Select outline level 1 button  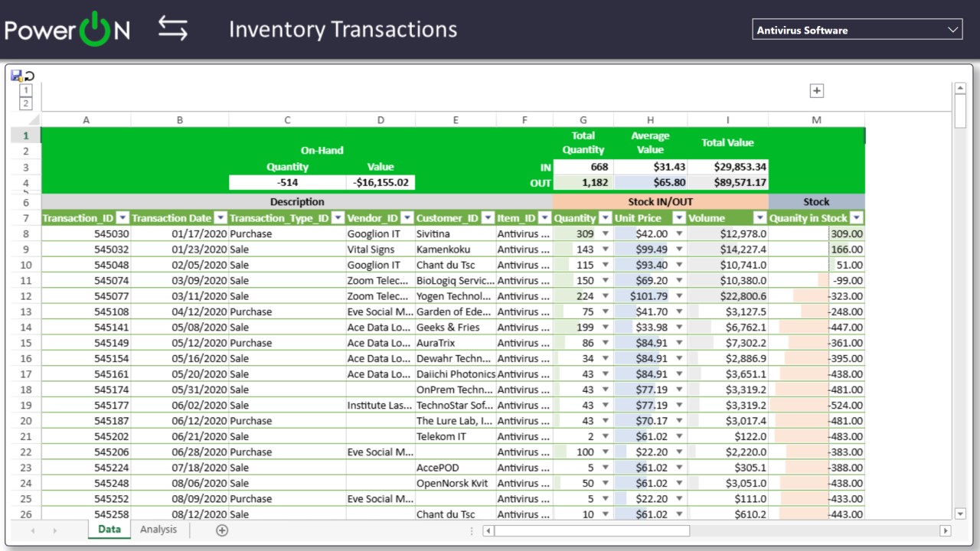[x=26, y=90]
